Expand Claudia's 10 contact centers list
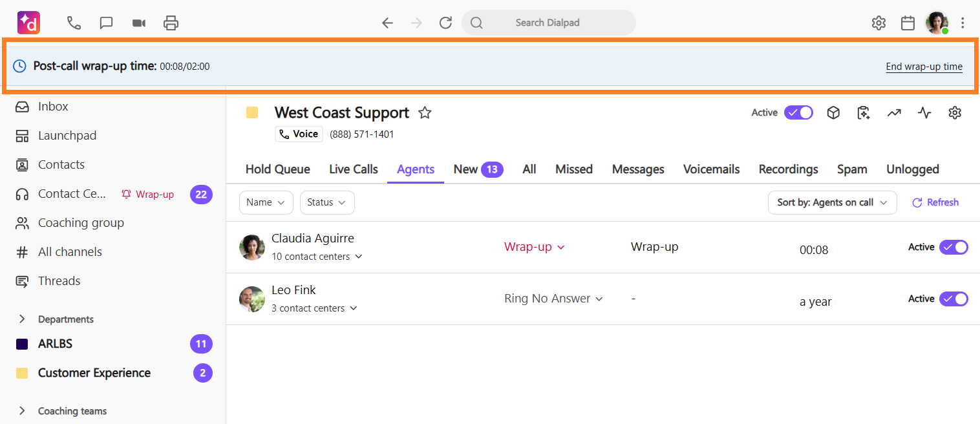Screen dimensions: 980x424 [x=317, y=257]
